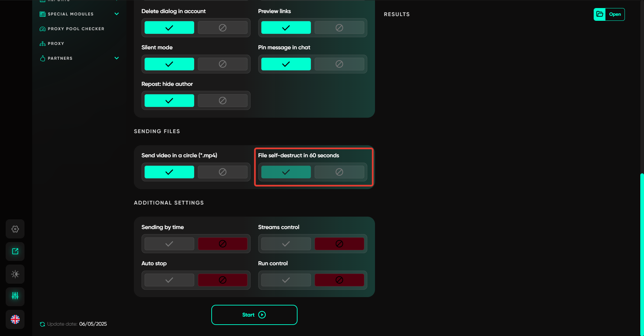Expand the Partners menu chevron
Viewport: 644px width, 336px height.
click(117, 58)
